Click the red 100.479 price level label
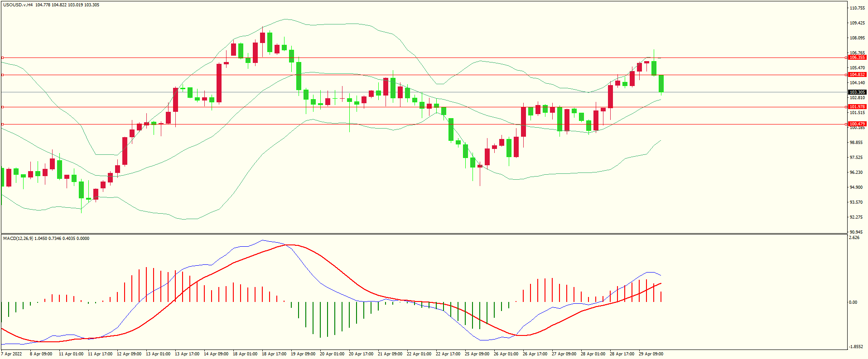 click(x=857, y=124)
